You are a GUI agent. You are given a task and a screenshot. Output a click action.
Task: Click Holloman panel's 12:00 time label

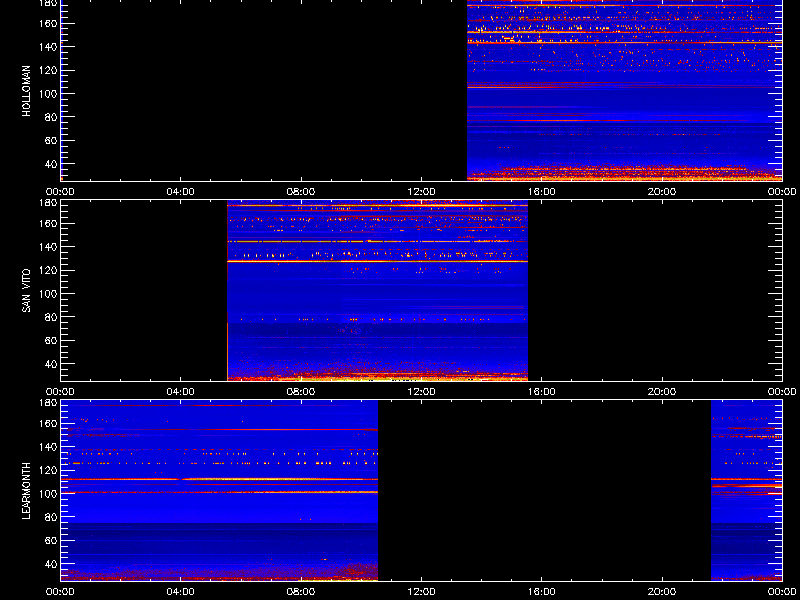[x=421, y=192]
